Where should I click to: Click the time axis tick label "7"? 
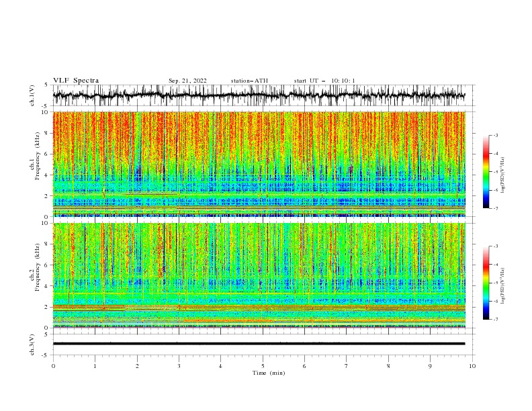click(x=347, y=366)
